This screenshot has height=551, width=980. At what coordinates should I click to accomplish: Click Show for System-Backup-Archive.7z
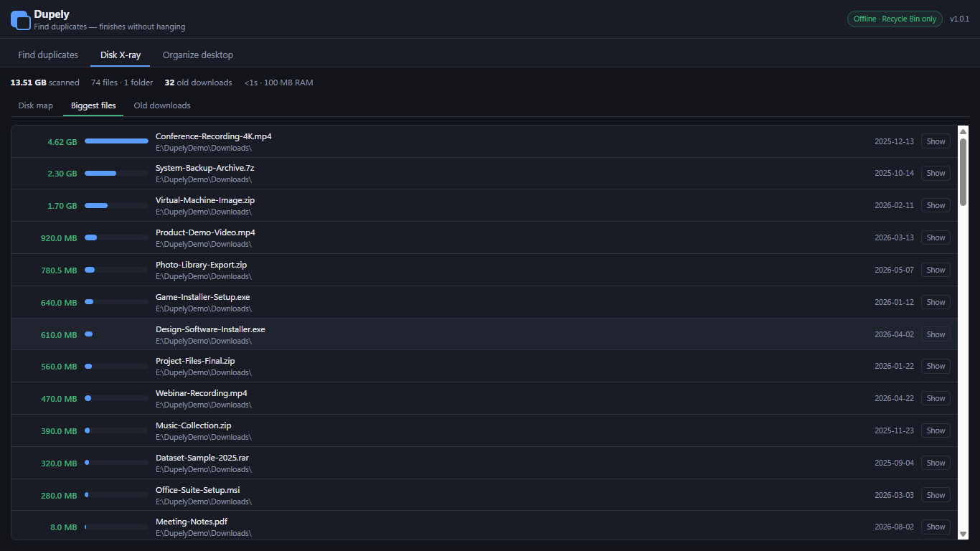936,173
